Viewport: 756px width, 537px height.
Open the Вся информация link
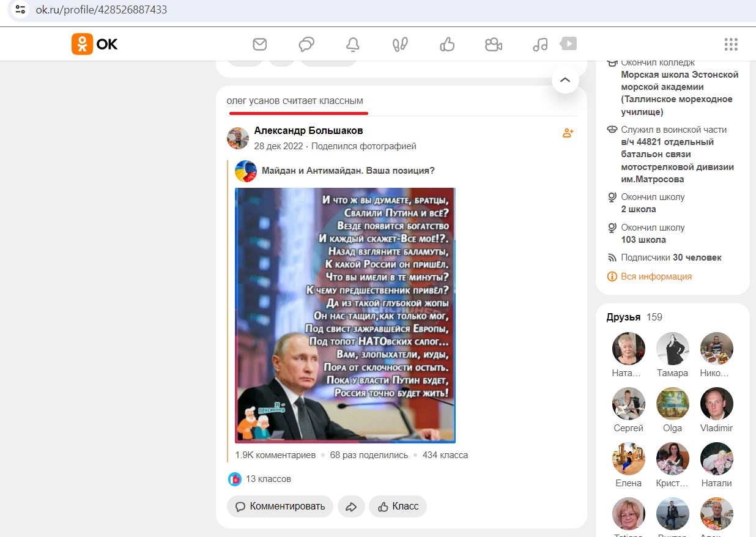[x=656, y=276]
